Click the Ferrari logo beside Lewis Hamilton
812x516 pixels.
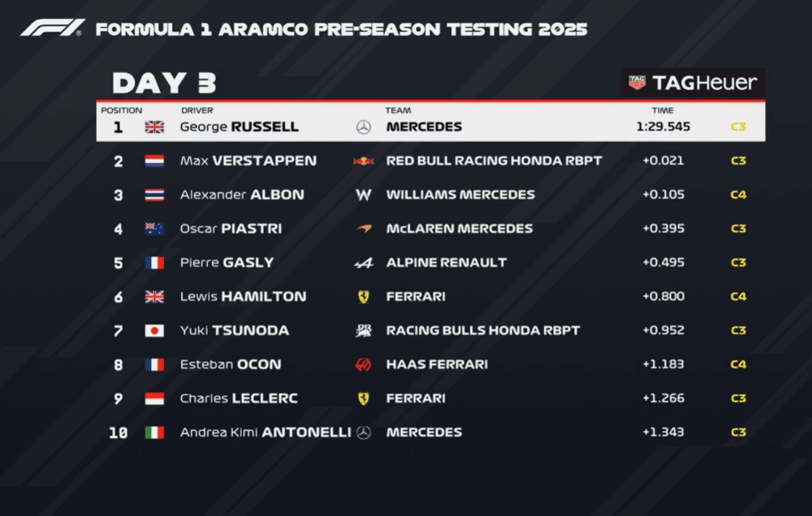click(x=364, y=297)
